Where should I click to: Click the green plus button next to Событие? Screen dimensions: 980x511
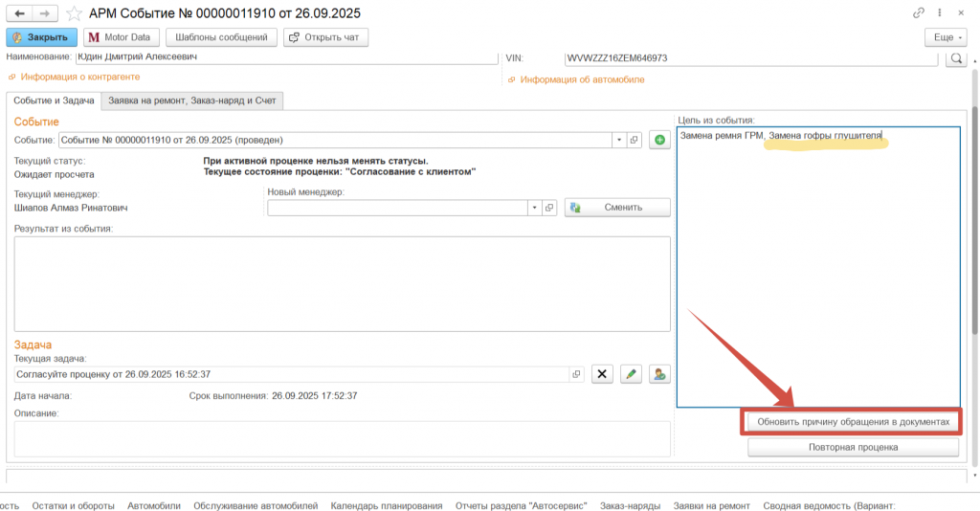[658, 140]
